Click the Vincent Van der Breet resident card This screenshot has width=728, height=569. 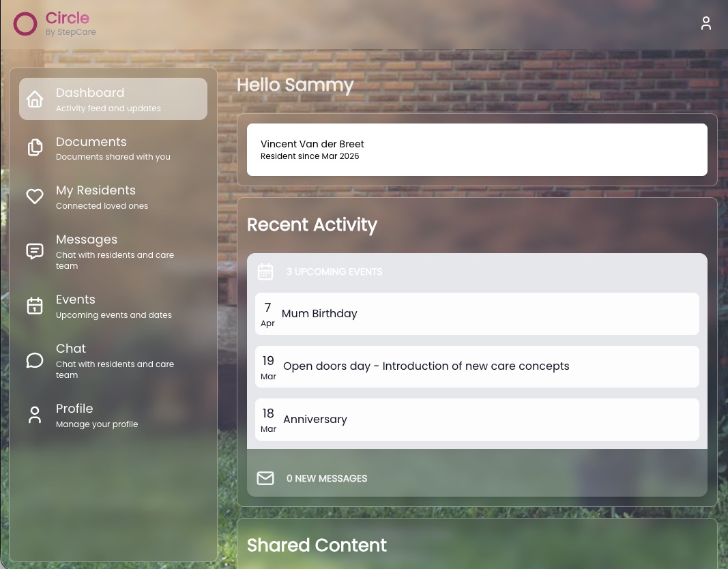tap(477, 149)
